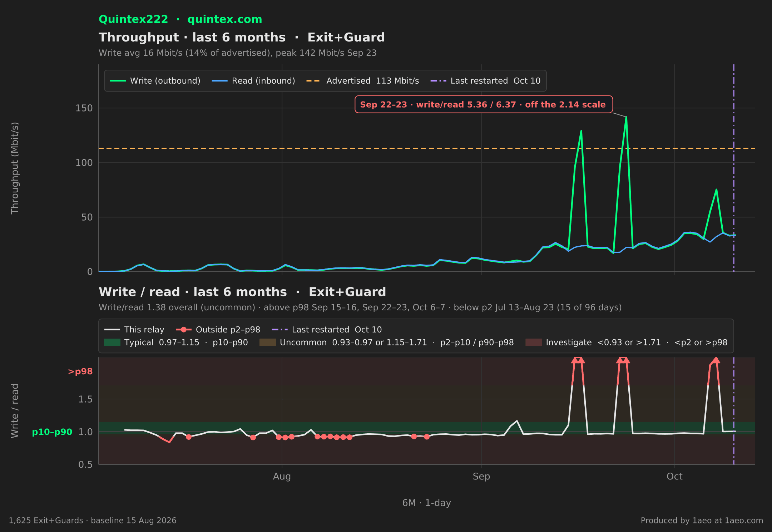This screenshot has height=532, width=772.
Task: Click the 'Write/read 1.38 overall' subtitle line
Action: (x=360, y=307)
